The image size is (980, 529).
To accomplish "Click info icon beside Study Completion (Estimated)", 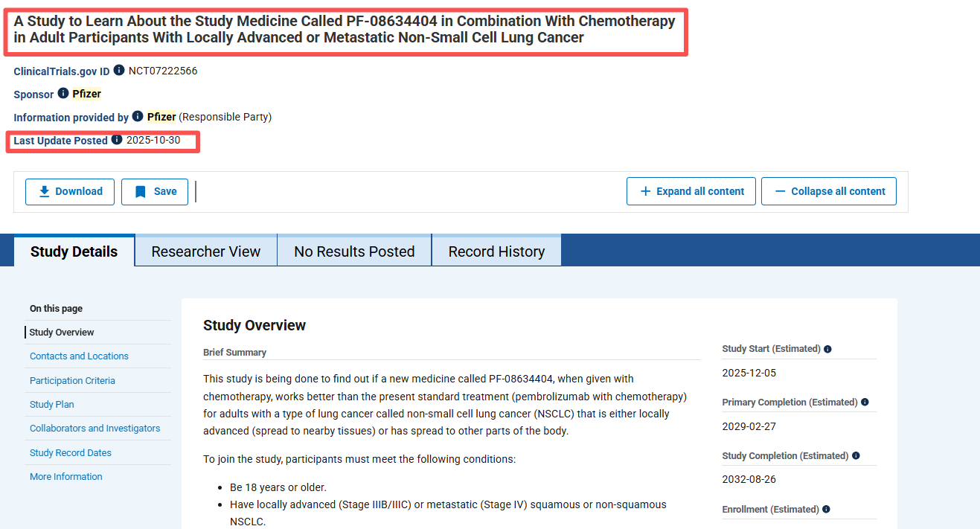I will tap(856, 456).
